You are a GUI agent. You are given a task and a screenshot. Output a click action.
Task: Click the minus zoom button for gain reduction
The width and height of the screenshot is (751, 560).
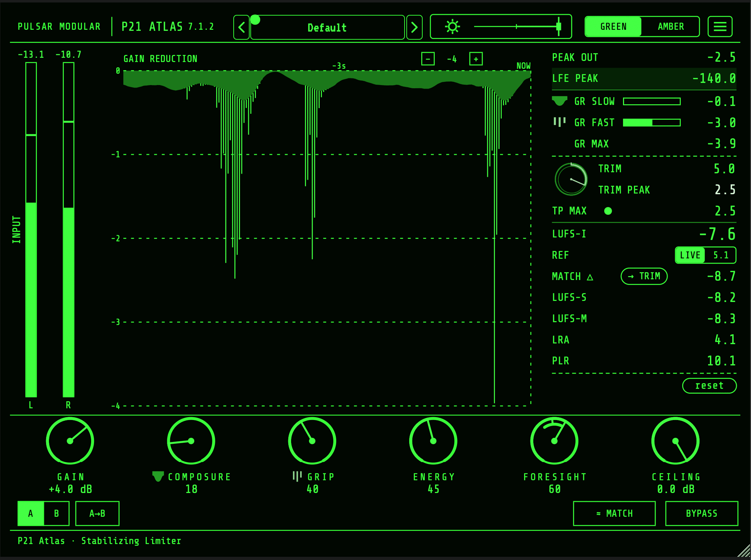pyautogui.click(x=428, y=59)
